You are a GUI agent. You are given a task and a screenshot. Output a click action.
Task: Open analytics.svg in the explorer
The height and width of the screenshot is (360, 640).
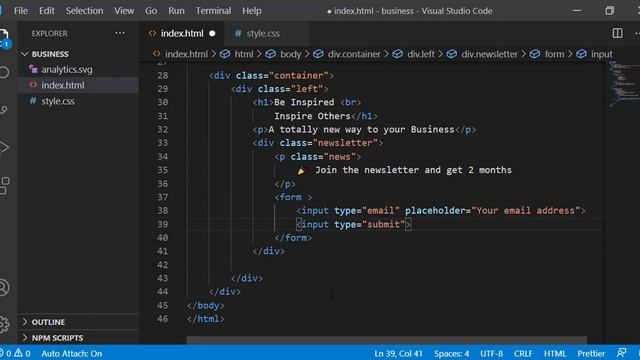(x=78, y=69)
